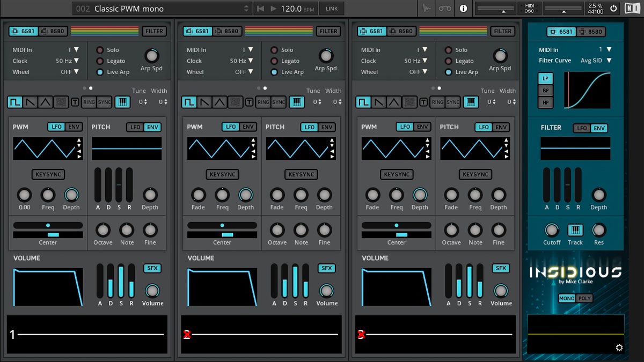Click the play button next to tempo

tap(274, 9)
